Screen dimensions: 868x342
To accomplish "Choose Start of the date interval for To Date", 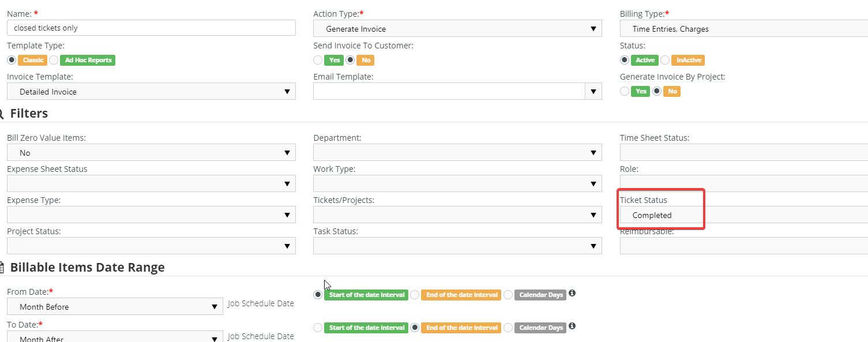I will coord(318,328).
